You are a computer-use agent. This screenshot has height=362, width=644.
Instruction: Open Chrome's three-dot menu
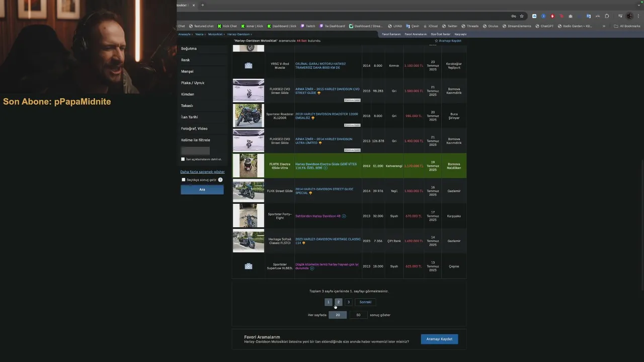(x=639, y=16)
